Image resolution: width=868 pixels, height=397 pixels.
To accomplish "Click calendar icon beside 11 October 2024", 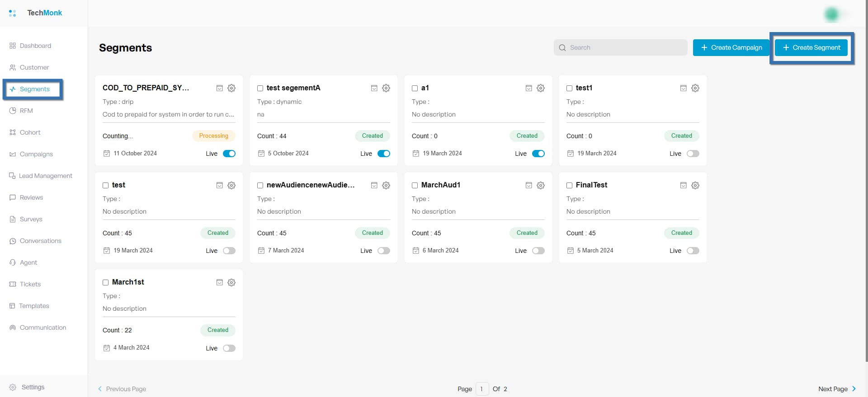I will pyautogui.click(x=107, y=154).
